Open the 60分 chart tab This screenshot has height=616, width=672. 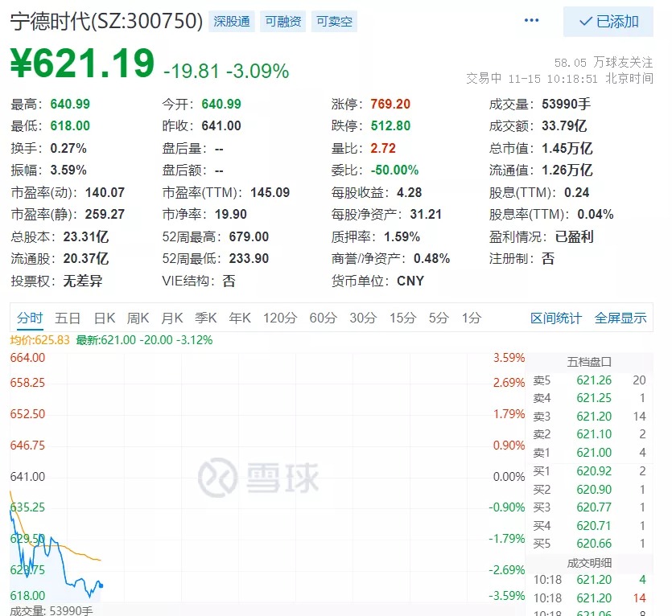tap(324, 318)
